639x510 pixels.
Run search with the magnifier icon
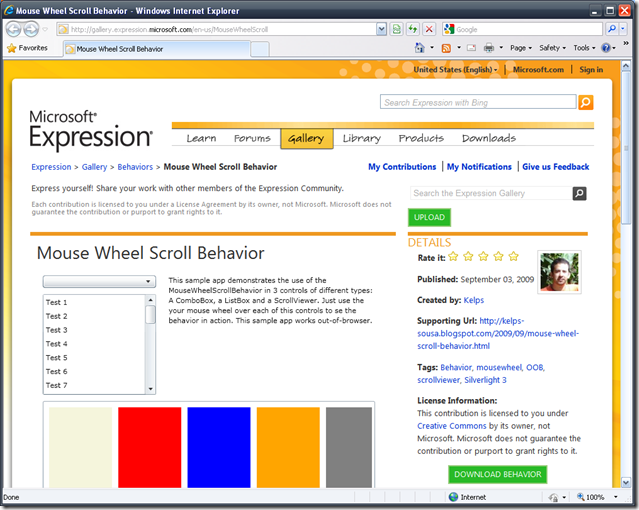[612, 29]
